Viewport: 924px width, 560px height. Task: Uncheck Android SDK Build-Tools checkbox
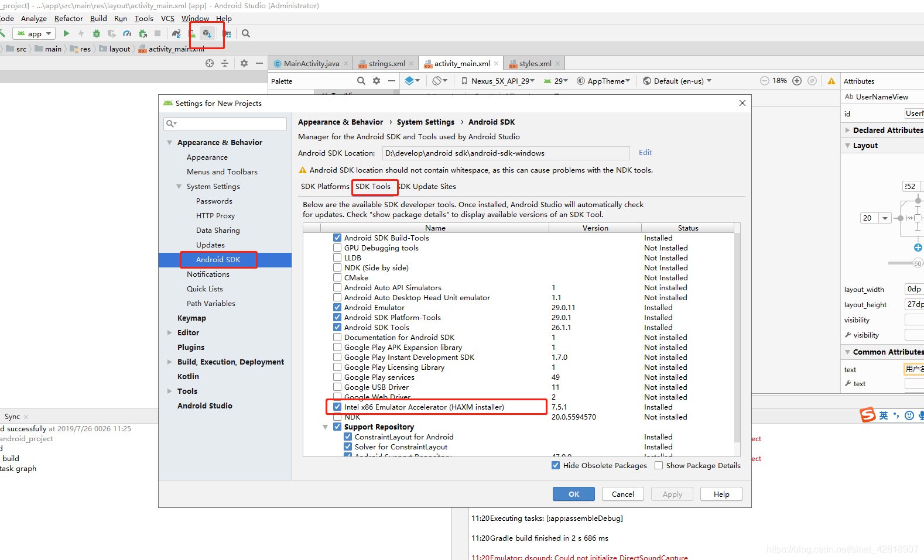pyautogui.click(x=337, y=238)
